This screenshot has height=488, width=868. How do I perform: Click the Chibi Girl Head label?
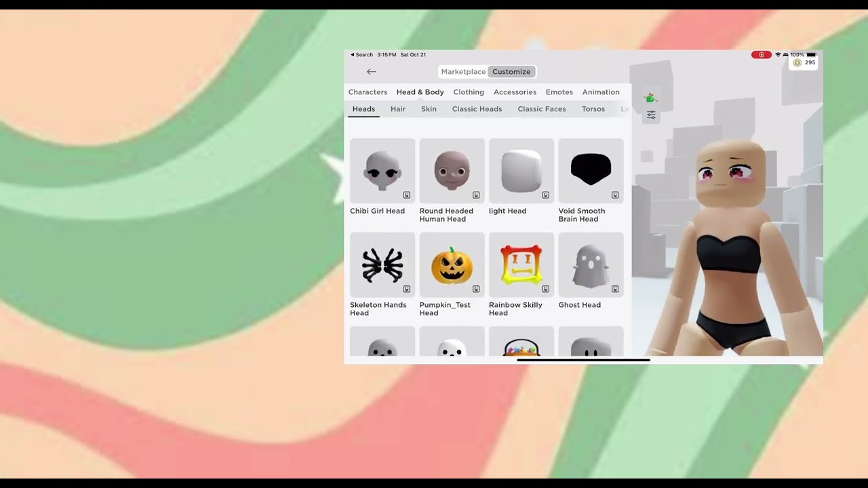[x=377, y=211]
